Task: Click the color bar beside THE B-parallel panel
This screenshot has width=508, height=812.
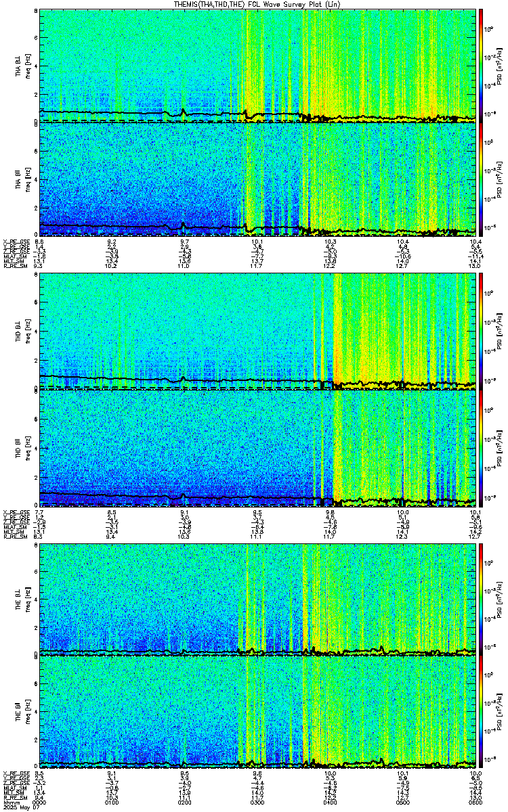Action: (482, 713)
